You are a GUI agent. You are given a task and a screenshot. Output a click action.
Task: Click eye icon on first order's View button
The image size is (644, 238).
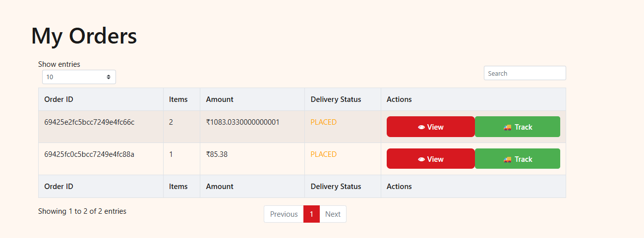pyautogui.click(x=421, y=127)
